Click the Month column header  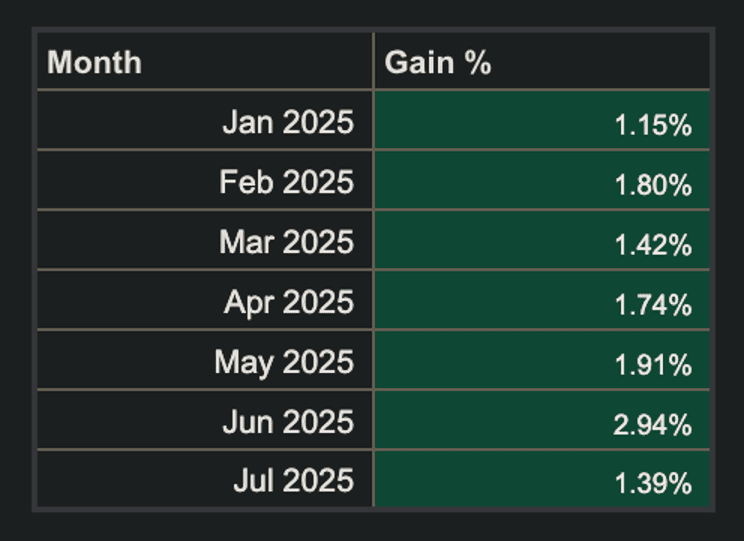click(x=95, y=63)
